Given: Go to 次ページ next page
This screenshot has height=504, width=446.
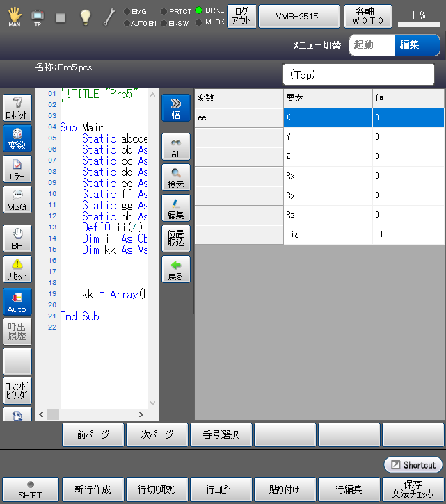Looking at the screenshot, I should (x=157, y=434).
